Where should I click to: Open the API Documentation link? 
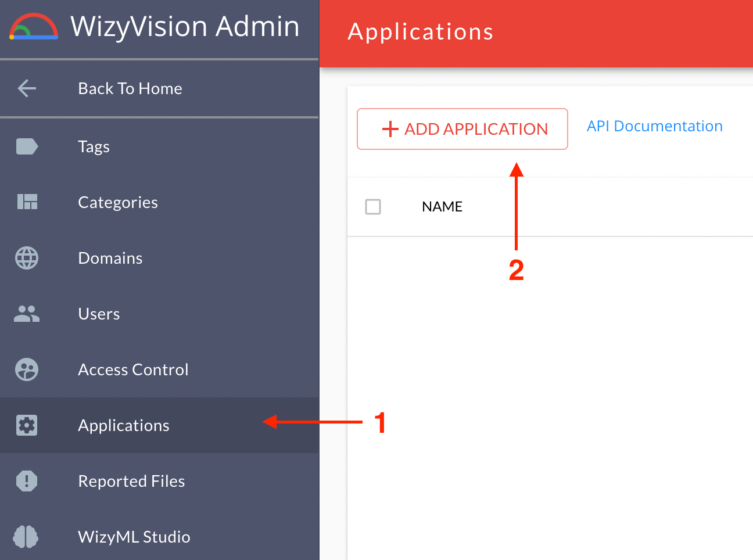(x=655, y=126)
